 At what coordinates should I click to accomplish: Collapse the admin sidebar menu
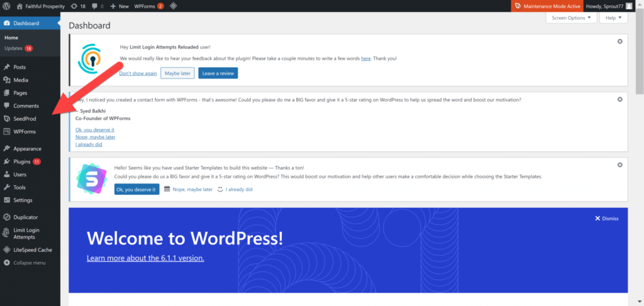29,263
